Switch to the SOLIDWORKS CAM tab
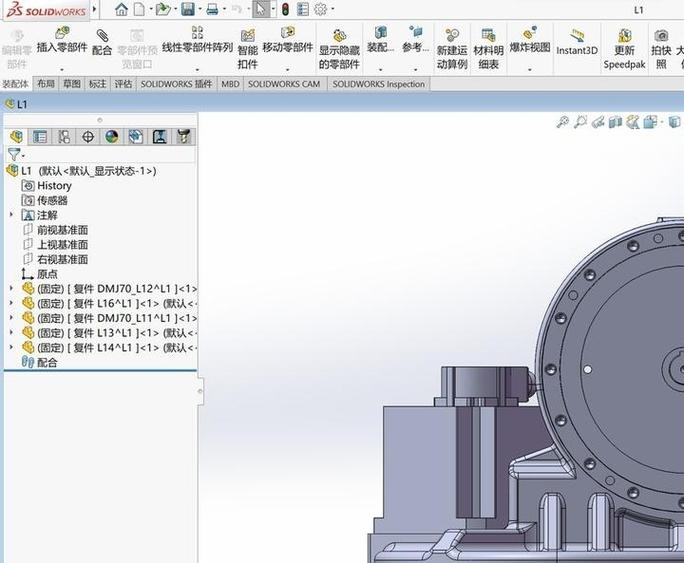Viewport: 684px width, 563px height. tap(284, 84)
